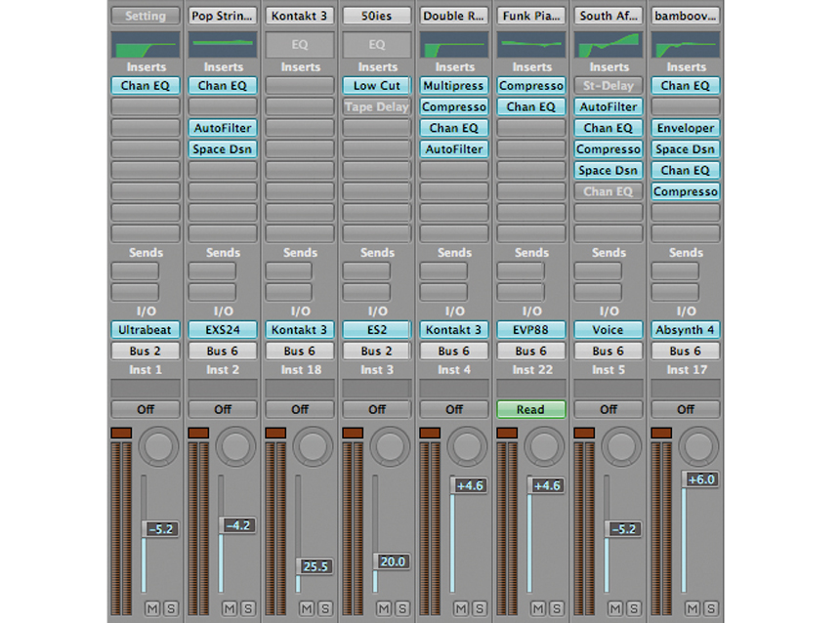Solo the Inst 1 Ultrabeat channel

tap(171, 608)
